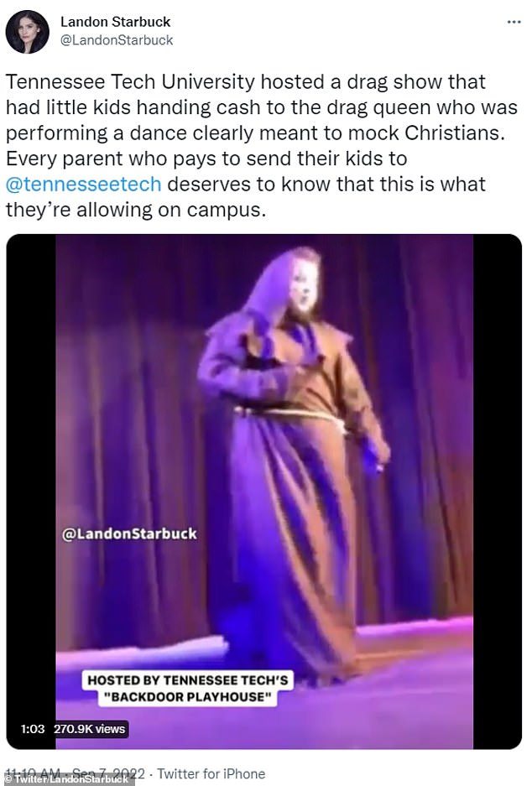Click the robed performer in the video
This screenshot has height=786, width=532.
coord(292,461)
